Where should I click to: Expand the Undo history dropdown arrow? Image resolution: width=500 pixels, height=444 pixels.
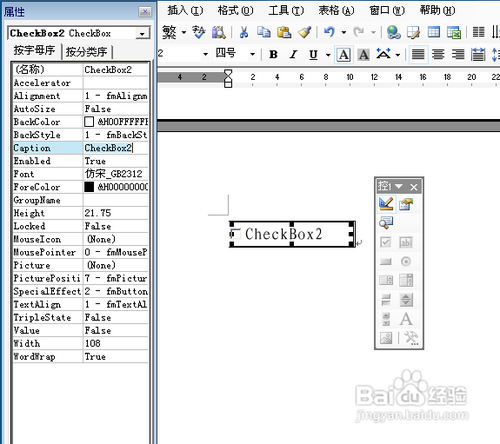tap(344, 32)
